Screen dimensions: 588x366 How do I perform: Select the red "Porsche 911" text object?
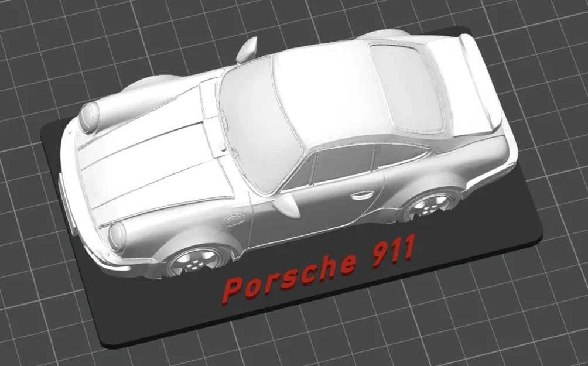[320, 269]
